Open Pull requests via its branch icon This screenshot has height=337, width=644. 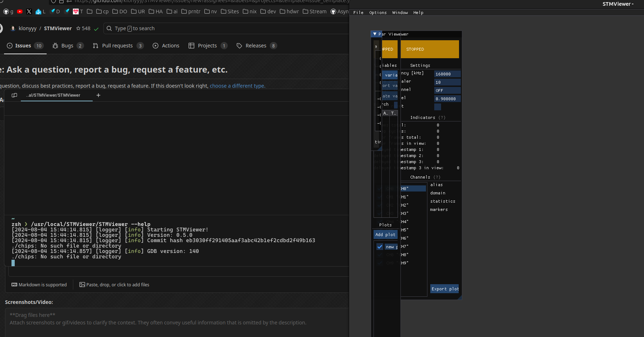tap(96, 46)
